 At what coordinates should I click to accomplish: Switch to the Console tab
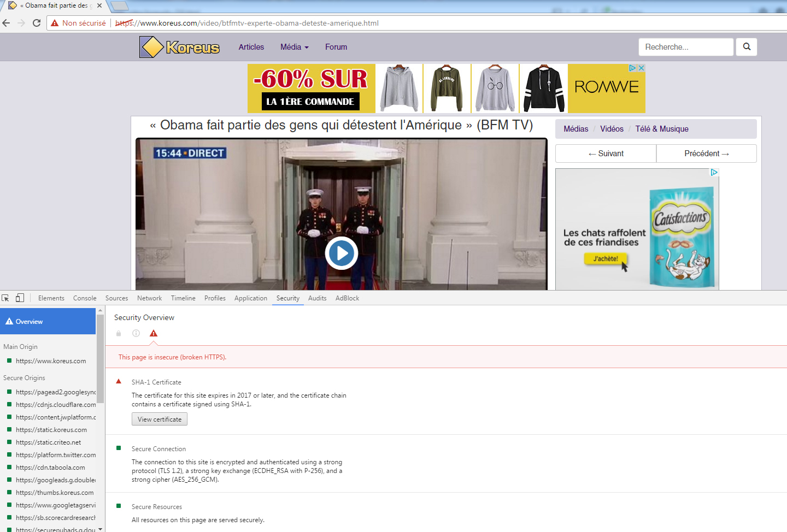tap(85, 298)
